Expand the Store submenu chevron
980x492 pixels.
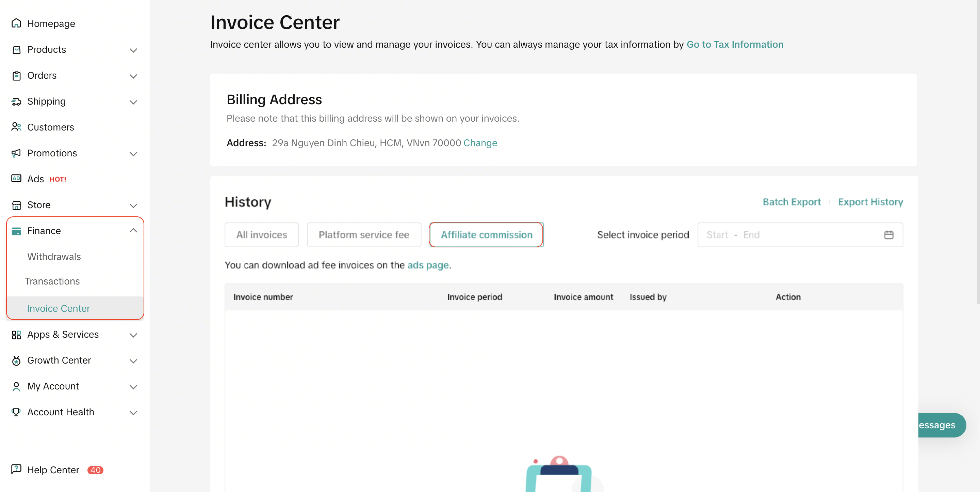click(133, 205)
